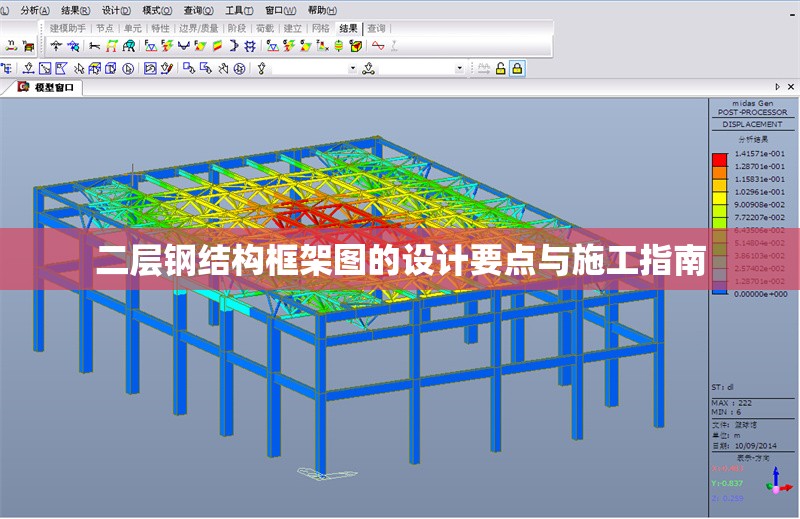Switch to the 边界/质量 ribbon tab

[198, 28]
